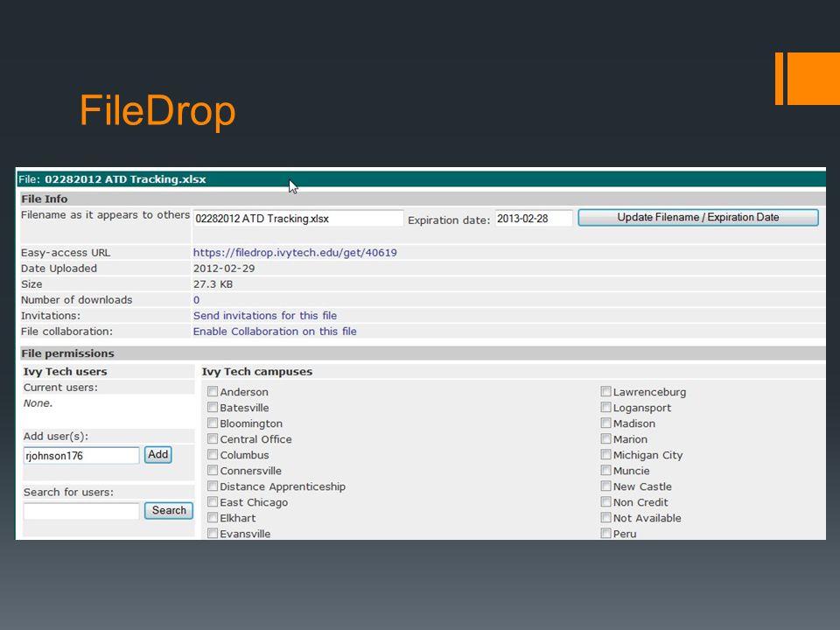
Task: Click the Ivy Tech users heading
Action: [x=66, y=372]
